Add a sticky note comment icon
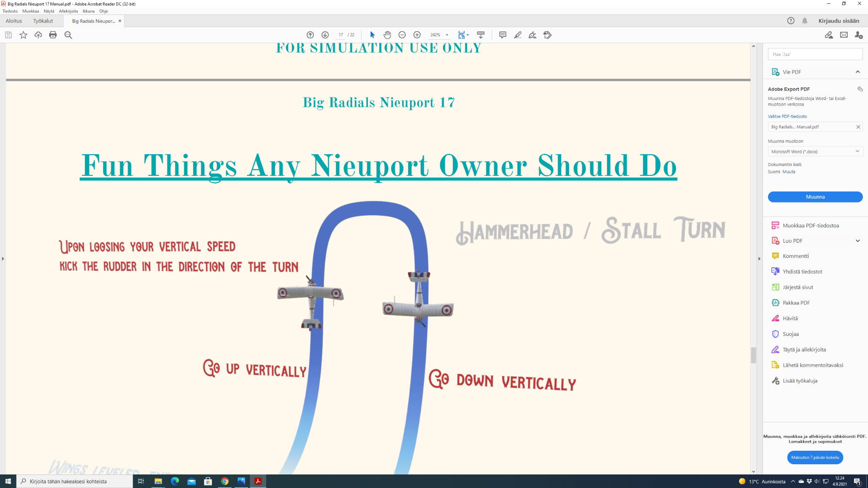Screen dimensions: 868x488 click(503, 35)
